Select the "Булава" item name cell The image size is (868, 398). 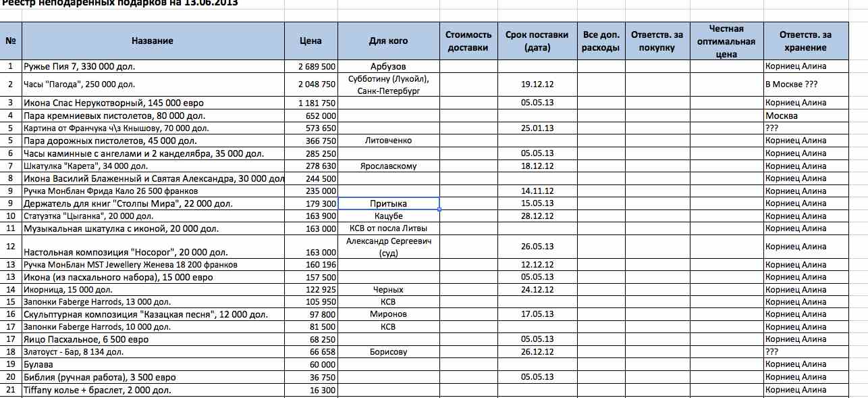click(x=152, y=364)
